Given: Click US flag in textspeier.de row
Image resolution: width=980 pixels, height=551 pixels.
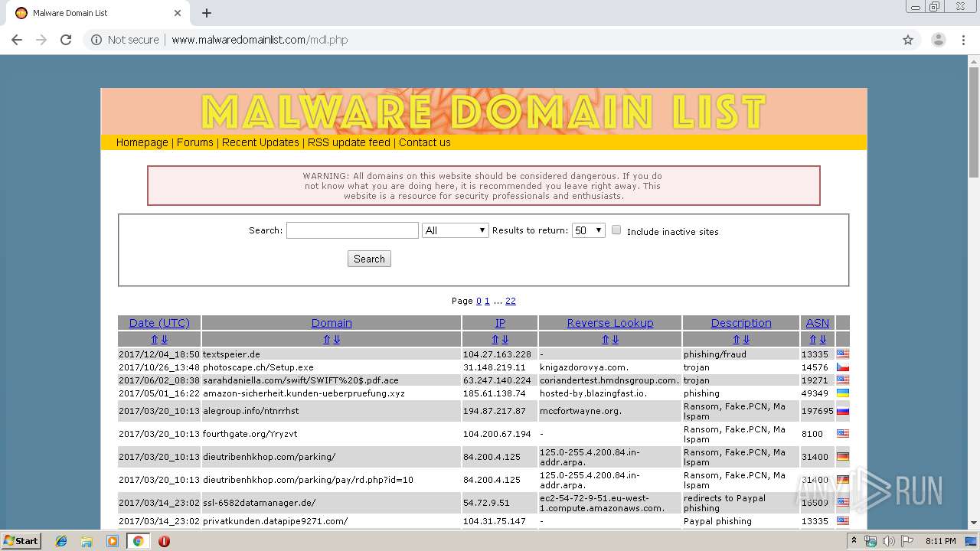Looking at the screenshot, I should 843,354.
